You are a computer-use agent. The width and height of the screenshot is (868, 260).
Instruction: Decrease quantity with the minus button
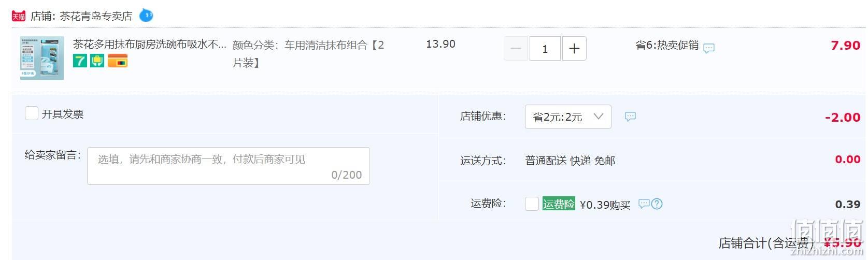[x=516, y=49]
